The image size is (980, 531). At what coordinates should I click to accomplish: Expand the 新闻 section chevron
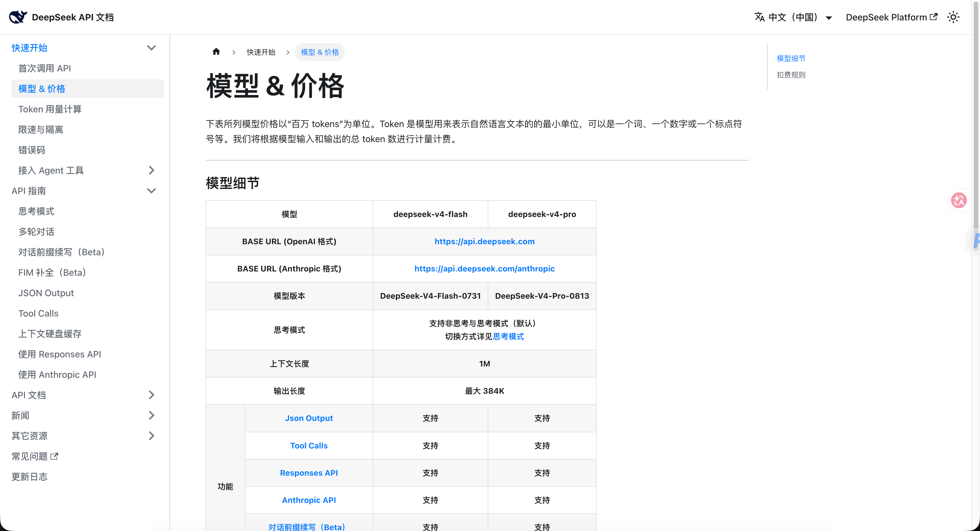151,415
